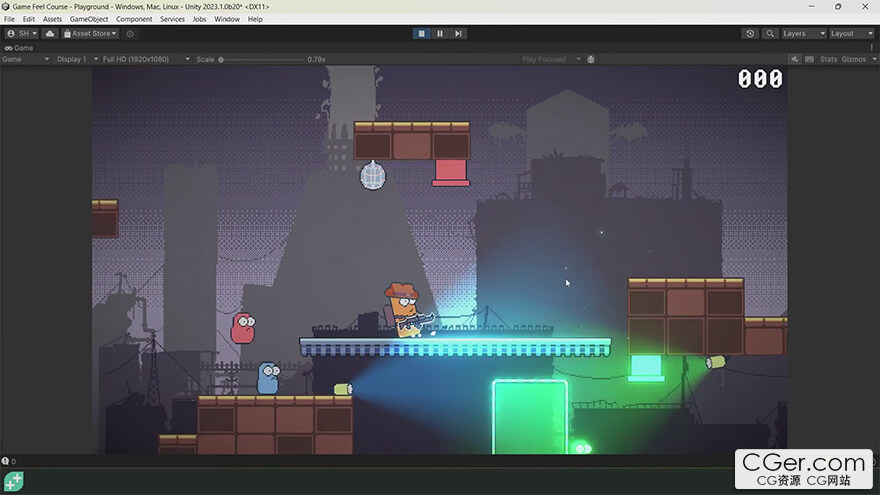Click the global search magnifier icon
The height and width of the screenshot is (495, 880).
click(770, 33)
